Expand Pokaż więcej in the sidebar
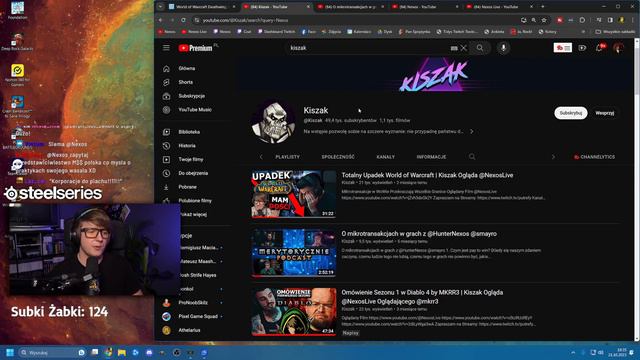 (194, 214)
